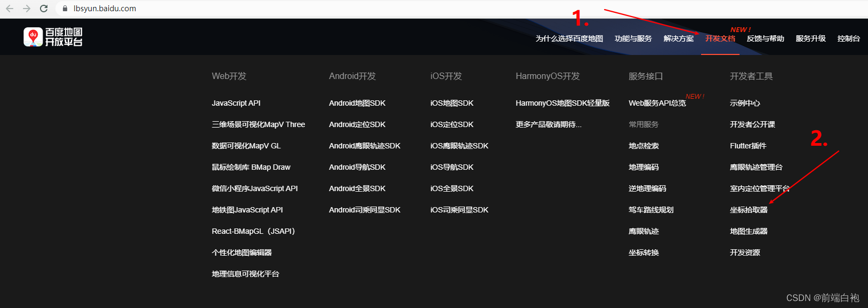Click the 服务接口 column heading
This screenshot has width=868, height=308.
(x=646, y=76)
